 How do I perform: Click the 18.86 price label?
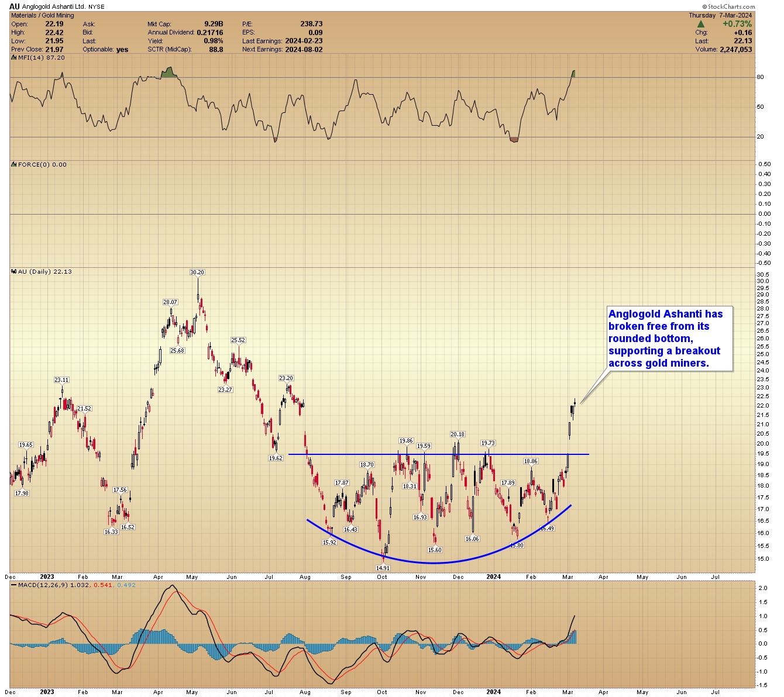[530, 461]
